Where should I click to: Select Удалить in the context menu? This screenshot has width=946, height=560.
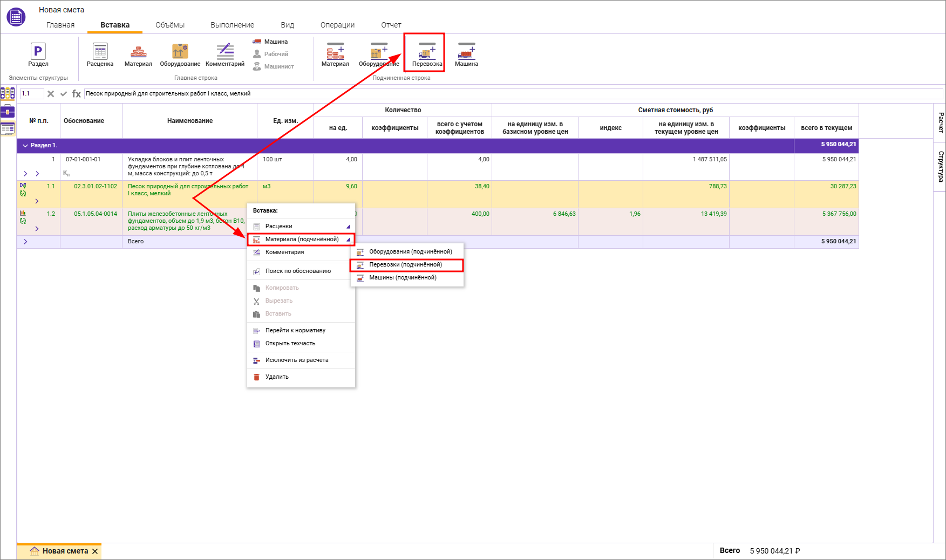point(277,377)
